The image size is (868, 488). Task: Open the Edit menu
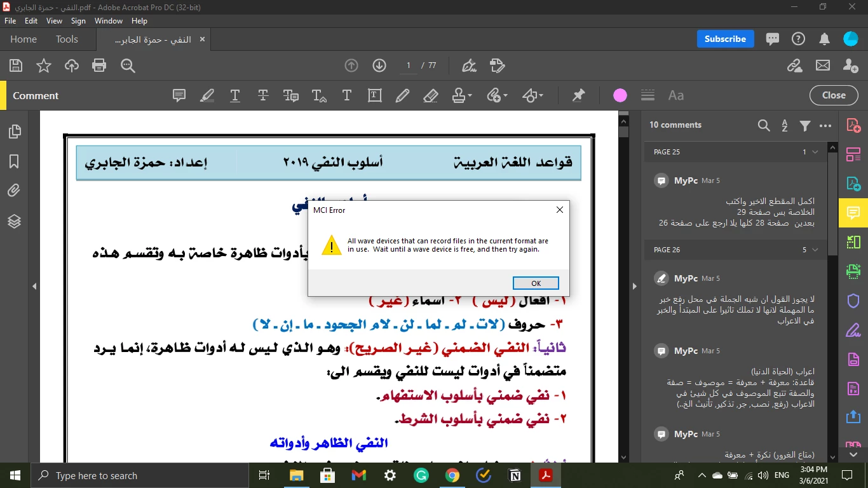click(x=31, y=21)
